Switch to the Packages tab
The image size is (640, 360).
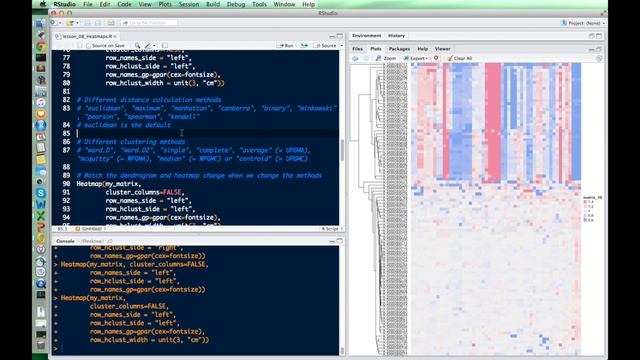click(399, 49)
